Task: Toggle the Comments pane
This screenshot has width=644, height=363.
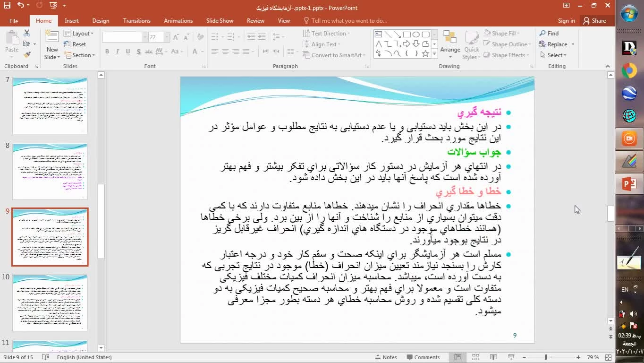Action: [x=423, y=357]
